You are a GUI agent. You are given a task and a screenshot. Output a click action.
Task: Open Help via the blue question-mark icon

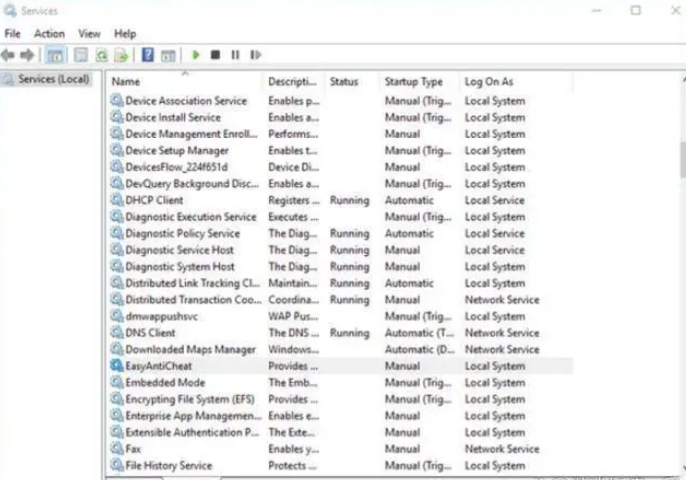(x=148, y=55)
